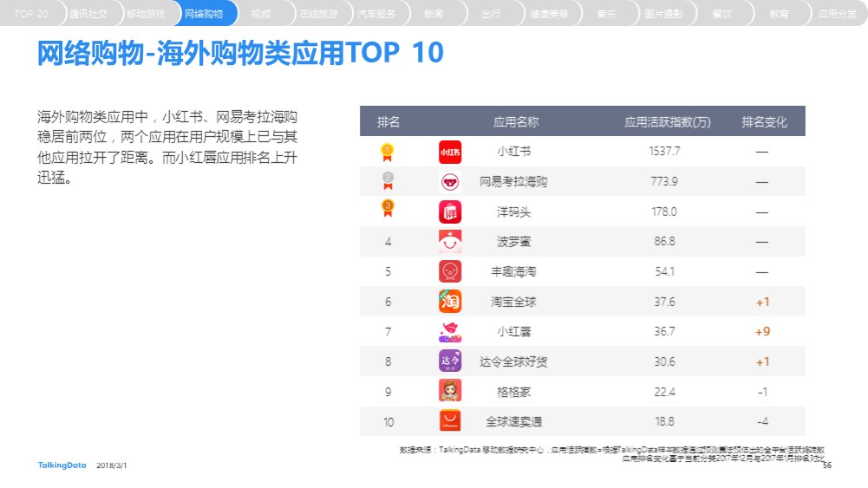Viewport: 868px width, 488px height.
Task: Switch to the 健康美容 tab
Action: click(549, 13)
